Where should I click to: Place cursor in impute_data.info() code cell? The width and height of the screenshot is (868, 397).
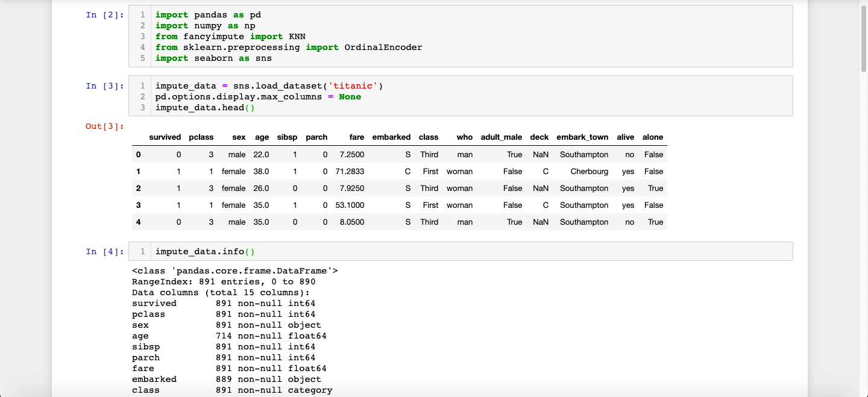click(x=461, y=252)
